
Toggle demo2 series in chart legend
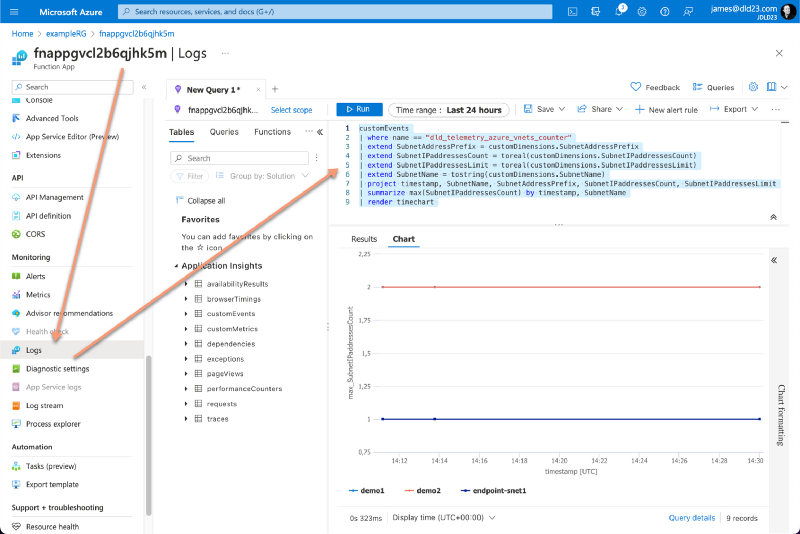tap(422, 491)
